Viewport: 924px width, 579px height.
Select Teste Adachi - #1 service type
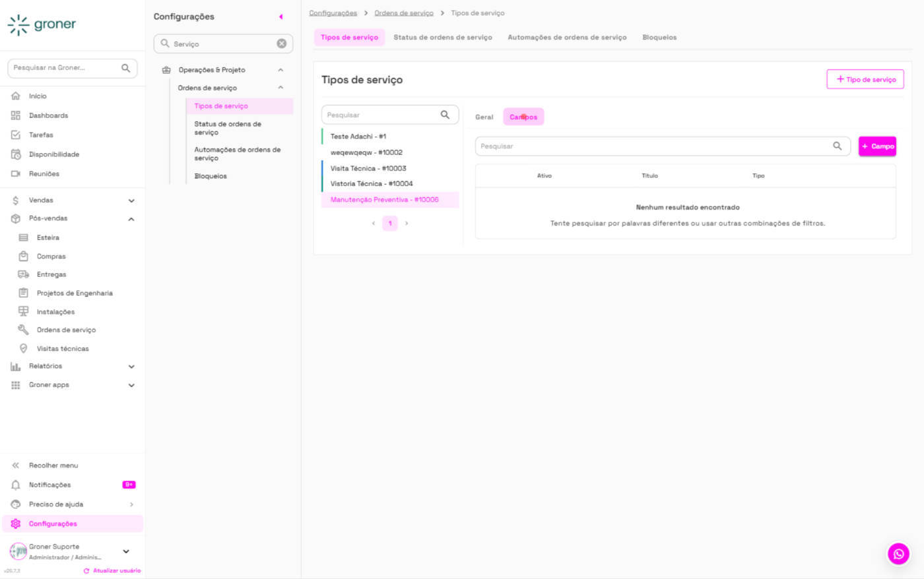(390, 137)
